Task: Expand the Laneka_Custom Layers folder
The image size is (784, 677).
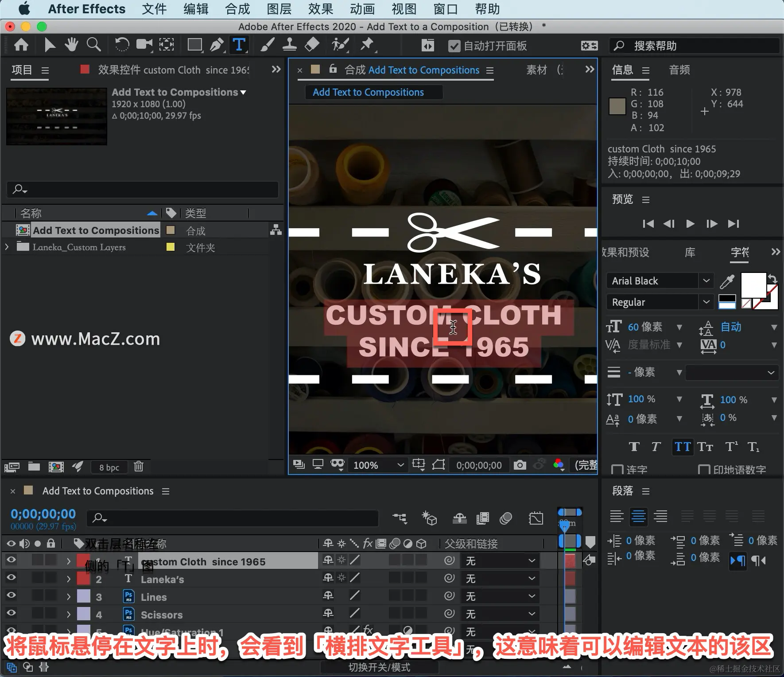Action: click(x=7, y=247)
